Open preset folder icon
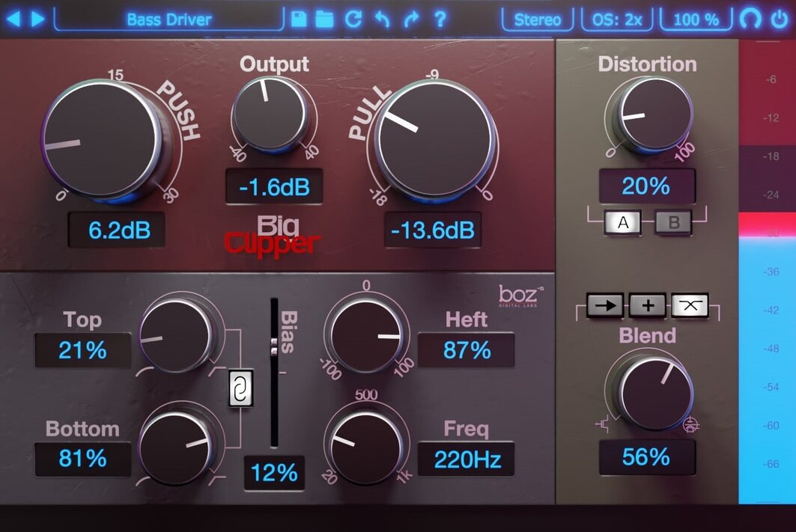 (324, 19)
